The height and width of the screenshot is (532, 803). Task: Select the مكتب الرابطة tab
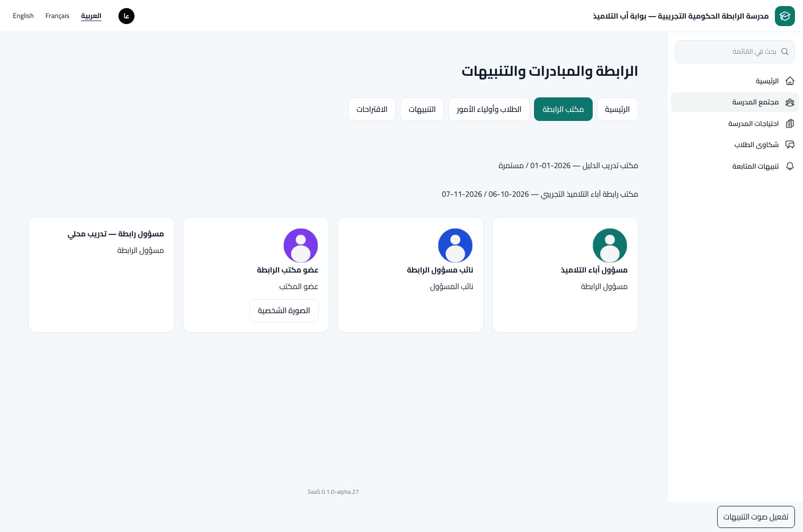tap(563, 109)
